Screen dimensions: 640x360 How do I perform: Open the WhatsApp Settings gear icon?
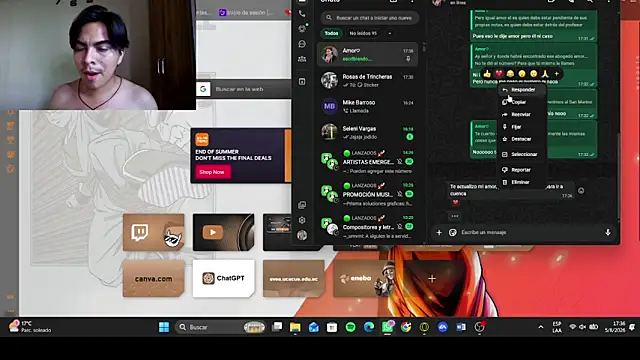tap(302, 220)
